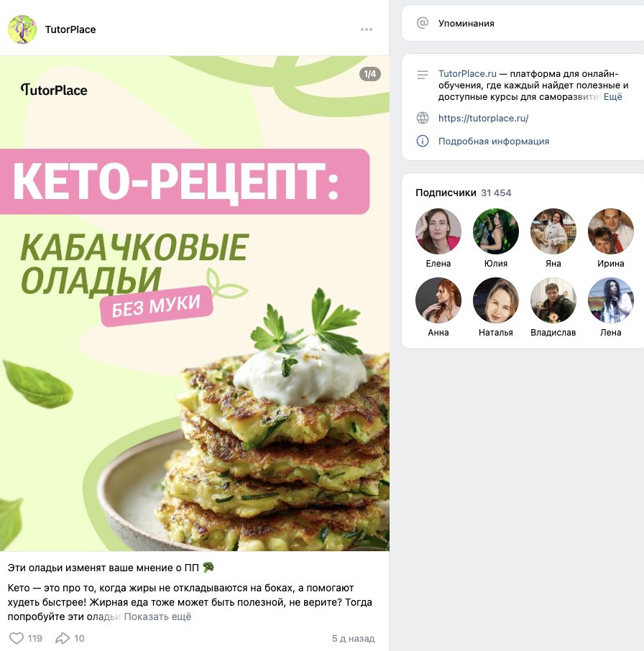This screenshot has width=644, height=651.
Task: Open subscriber Владислав's profile avatar
Action: 553,300
